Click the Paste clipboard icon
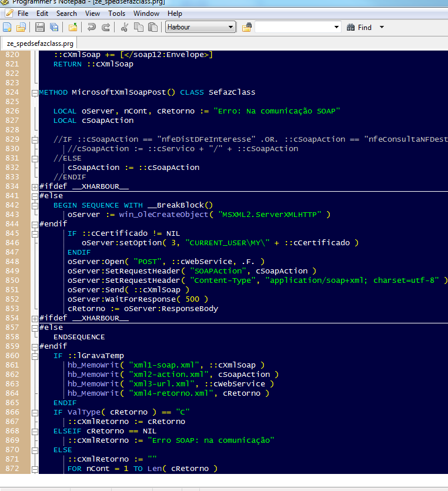 (153, 27)
